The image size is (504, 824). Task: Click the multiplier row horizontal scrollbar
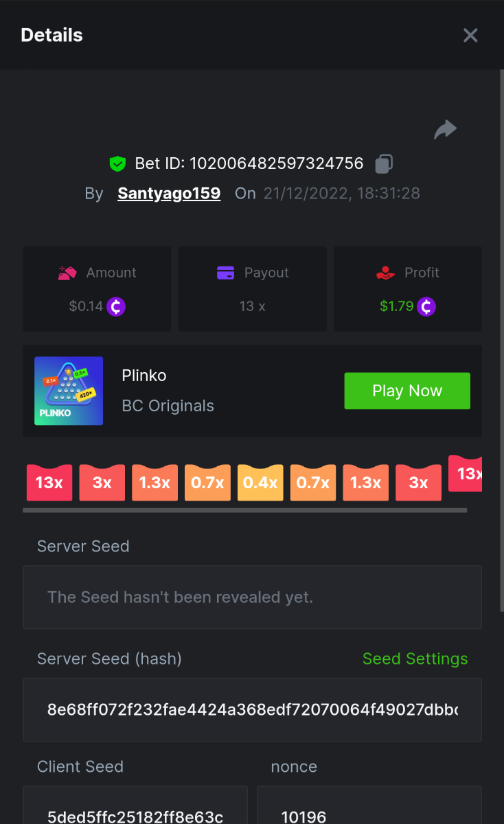pyautogui.click(x=244, y=510)
